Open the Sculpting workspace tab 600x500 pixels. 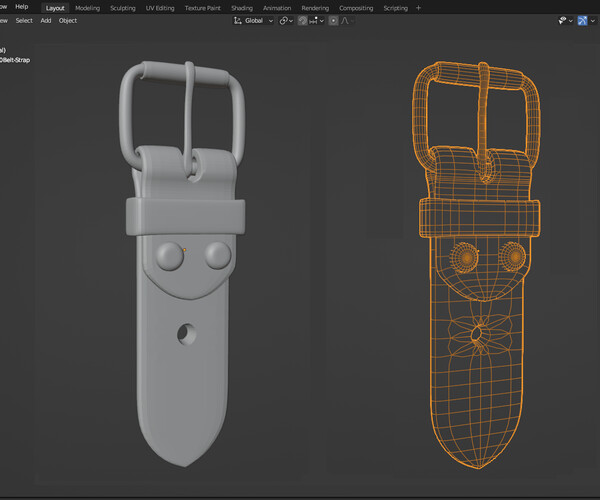(122, 8)
